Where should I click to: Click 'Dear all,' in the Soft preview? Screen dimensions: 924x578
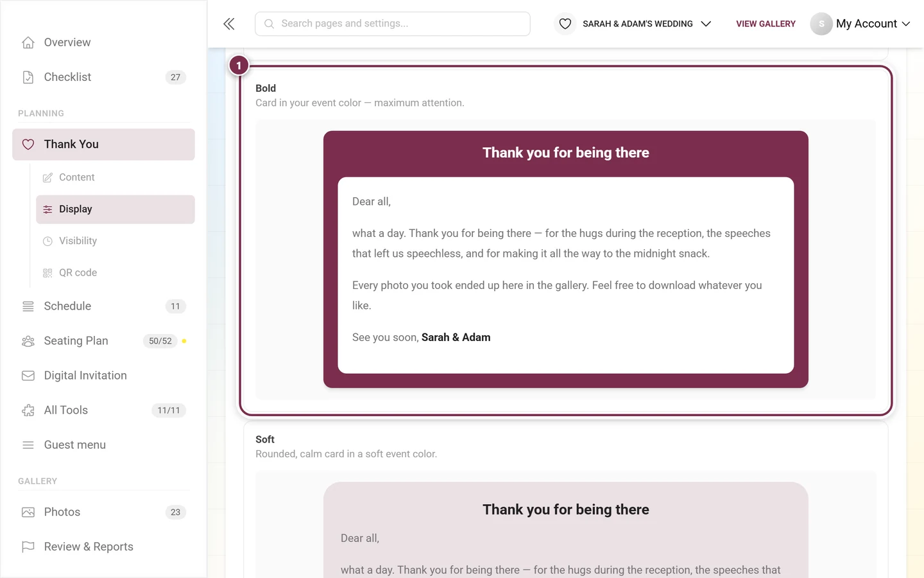360,538
